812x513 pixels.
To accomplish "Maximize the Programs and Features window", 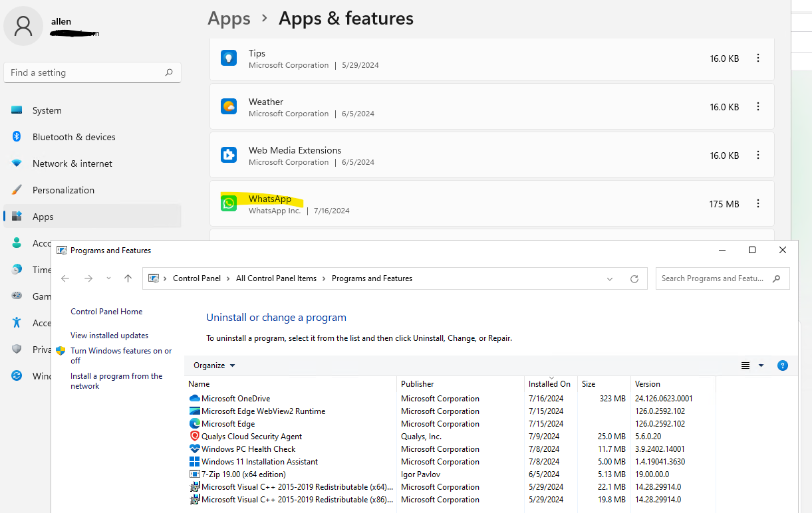I will pyautogui.click(x=752, y=250).
